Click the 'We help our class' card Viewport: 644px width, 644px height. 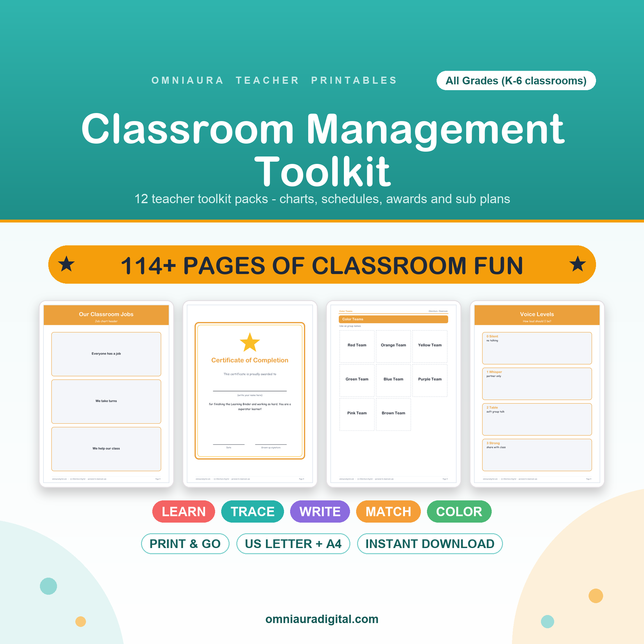pos(106,449)
